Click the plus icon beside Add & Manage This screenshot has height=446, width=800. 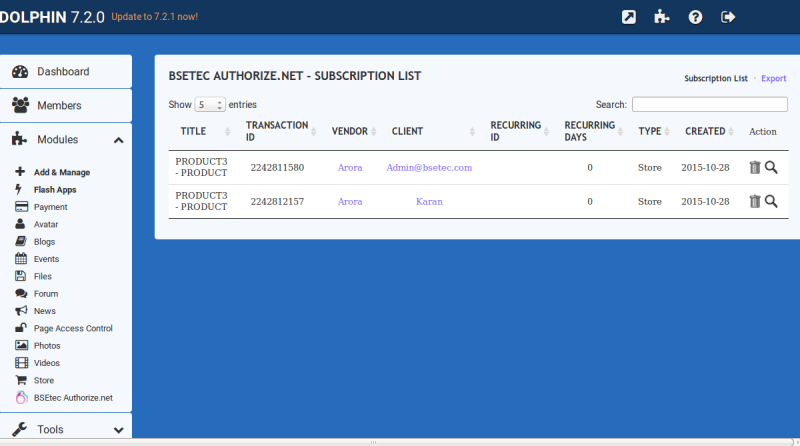point(20,171)
